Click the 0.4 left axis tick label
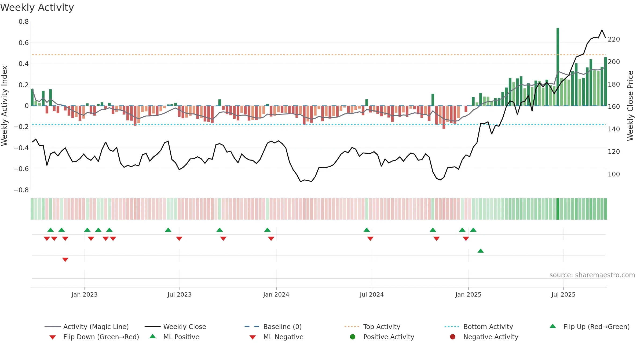644x362 pixels. tap(24, 64)
